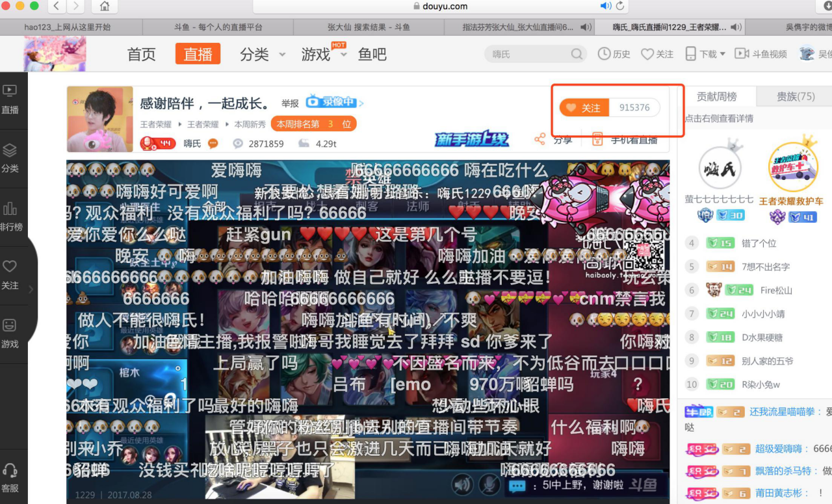Viewport: 832px width, 504px height.
Task: Switch to the 贵族(75) tab
Action: (795, 96)
